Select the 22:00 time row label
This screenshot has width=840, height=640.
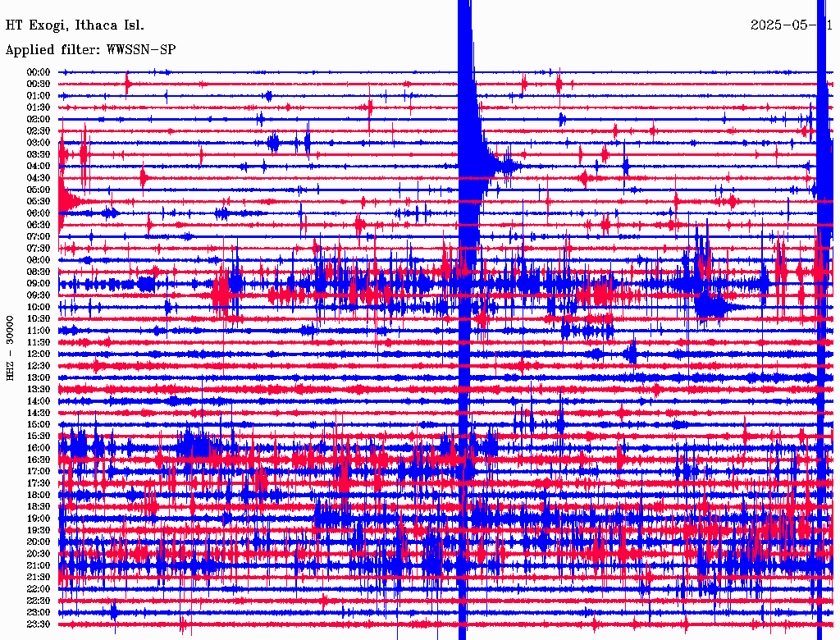(x=39, y=590)
